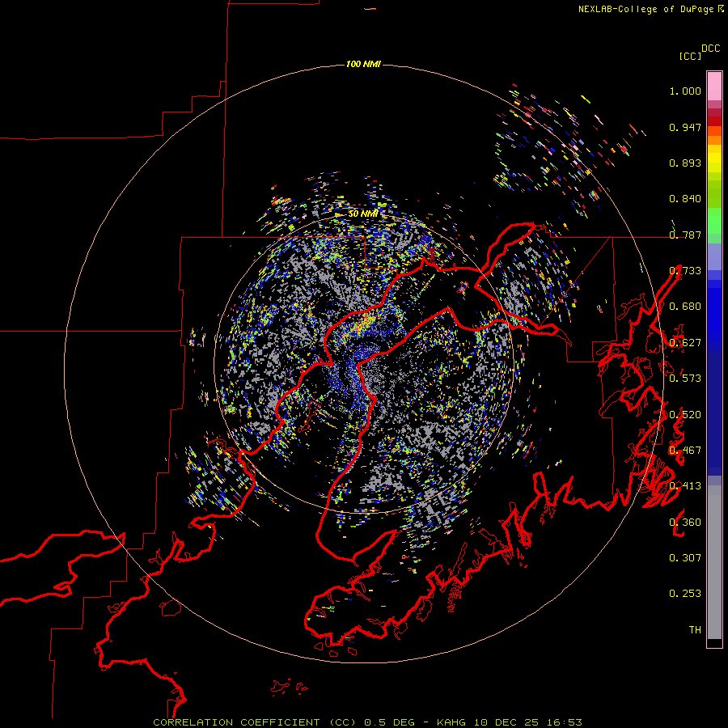Image resolution: width=728 pixels, height=728 pixels.
Task: Click the 0.253 scale value
Action: tap(685, 594)
